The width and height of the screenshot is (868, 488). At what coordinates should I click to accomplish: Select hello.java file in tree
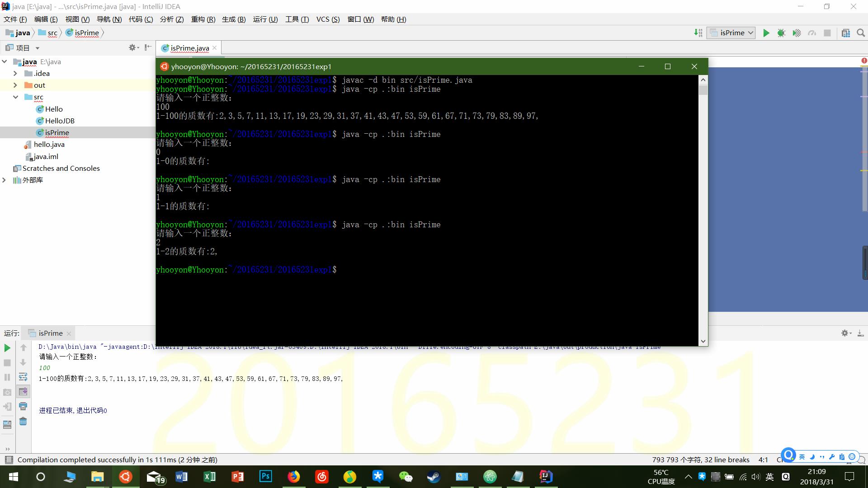[x=49, y=145]
